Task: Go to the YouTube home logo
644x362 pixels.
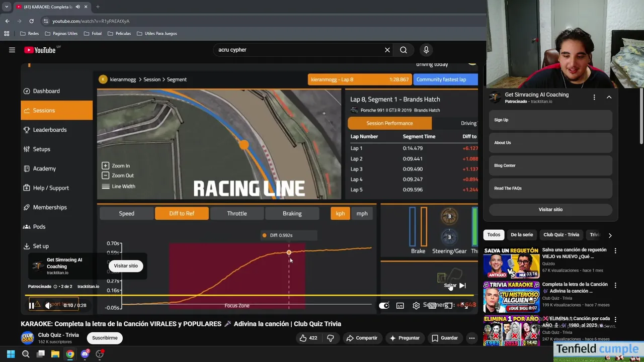Action: [x=40, y=50]
